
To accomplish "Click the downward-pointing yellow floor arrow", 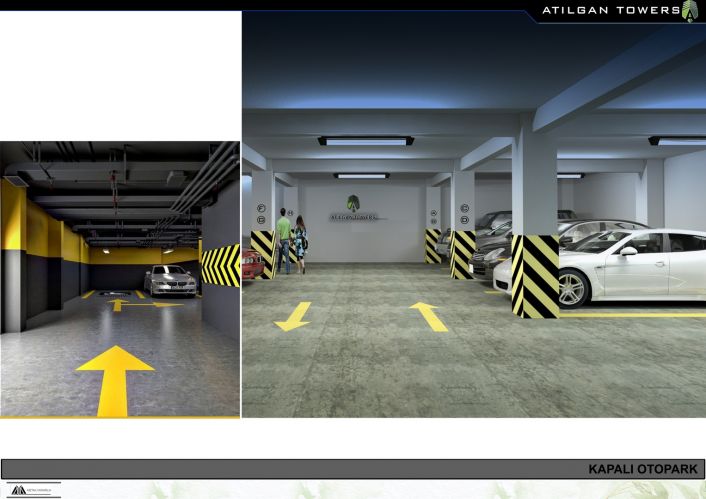I will tap(294, 316).
